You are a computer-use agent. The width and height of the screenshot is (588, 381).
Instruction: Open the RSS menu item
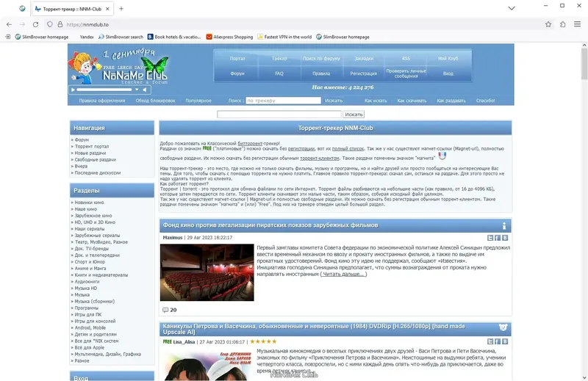pos(406,59)
